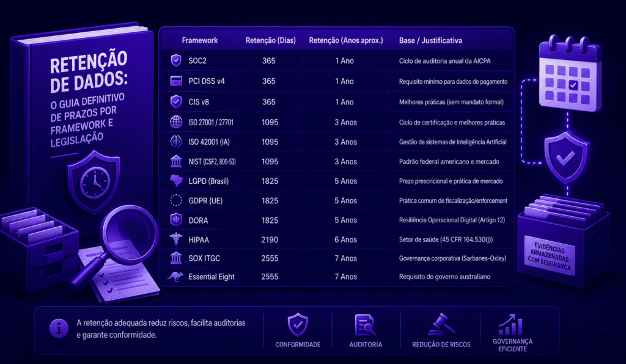
Task: Click the GDPR stars circle icon
Action: click(x=176, y=200)
